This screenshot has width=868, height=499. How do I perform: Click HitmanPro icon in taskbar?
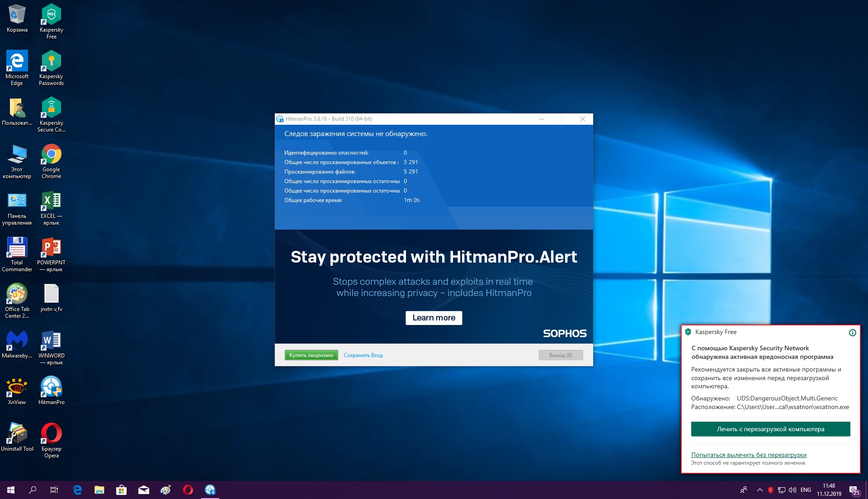[210, 490]
